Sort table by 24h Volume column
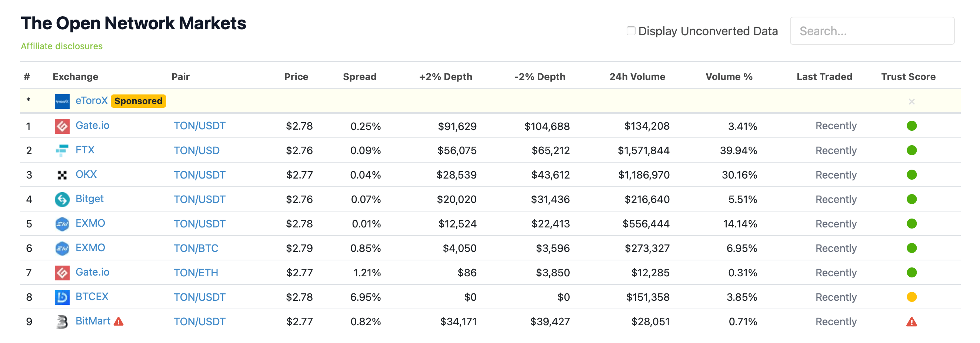 tap(637, 77)
